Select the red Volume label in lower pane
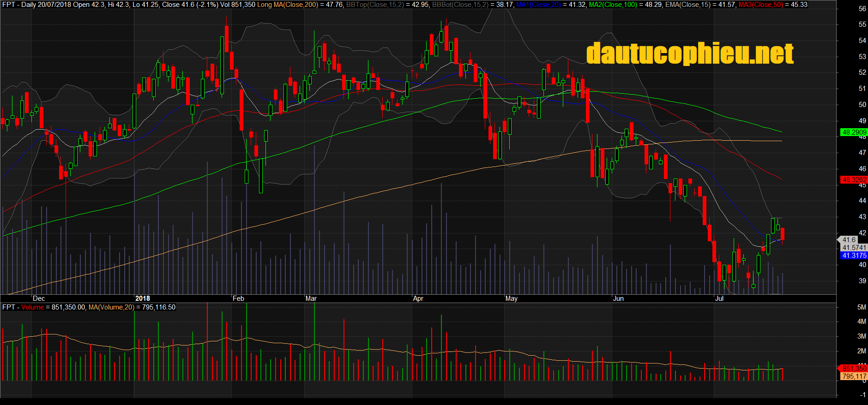Viewport: 868px width, 405px height. pos(32,307)
